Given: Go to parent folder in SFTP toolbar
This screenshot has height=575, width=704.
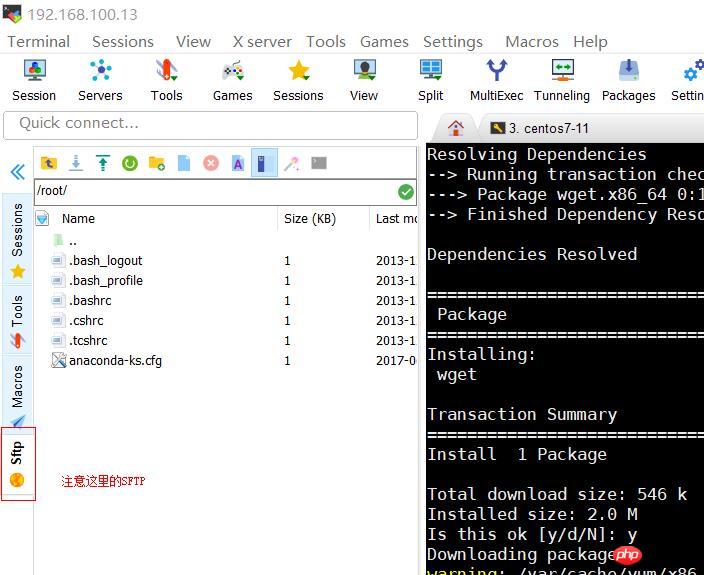Looking at the screenshot, I should (48, 163).
